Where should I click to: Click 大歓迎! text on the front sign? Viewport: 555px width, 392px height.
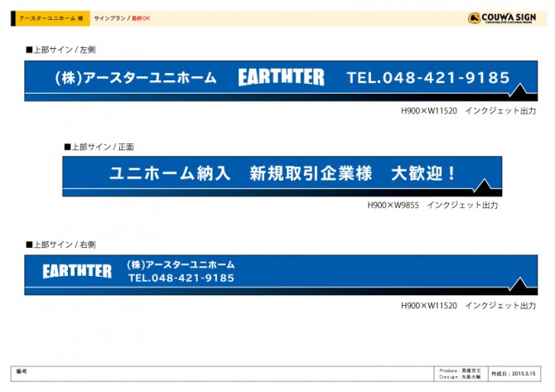(423, 173)
